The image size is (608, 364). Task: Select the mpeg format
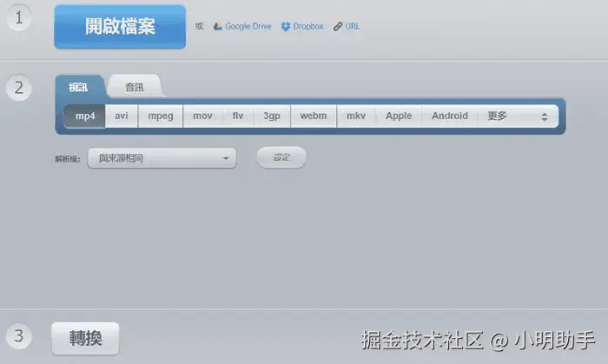coord(161,116)
